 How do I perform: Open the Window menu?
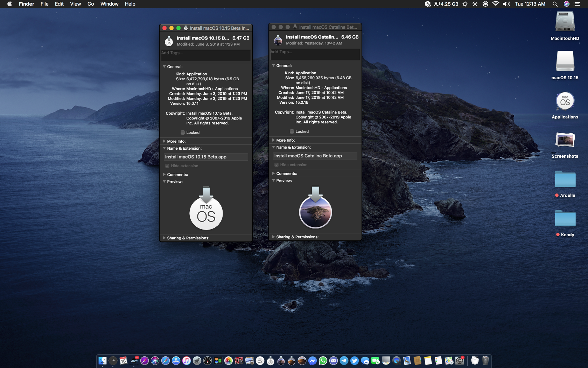point(109,4)
